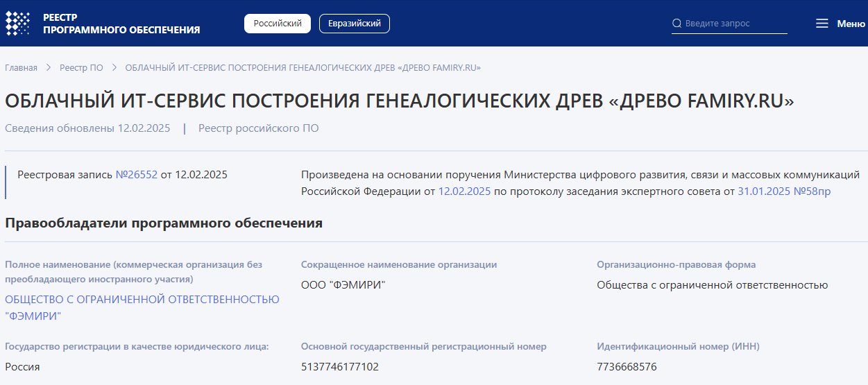Image resolution: width=868 pixels, height=385 pixels.
Task: Open the Меню label
Action: (851, 24)
